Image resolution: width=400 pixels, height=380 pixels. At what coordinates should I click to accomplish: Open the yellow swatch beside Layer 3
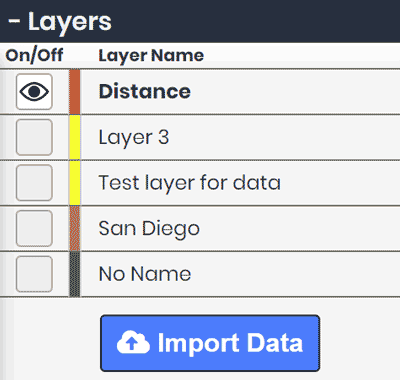tap(75, 137)
